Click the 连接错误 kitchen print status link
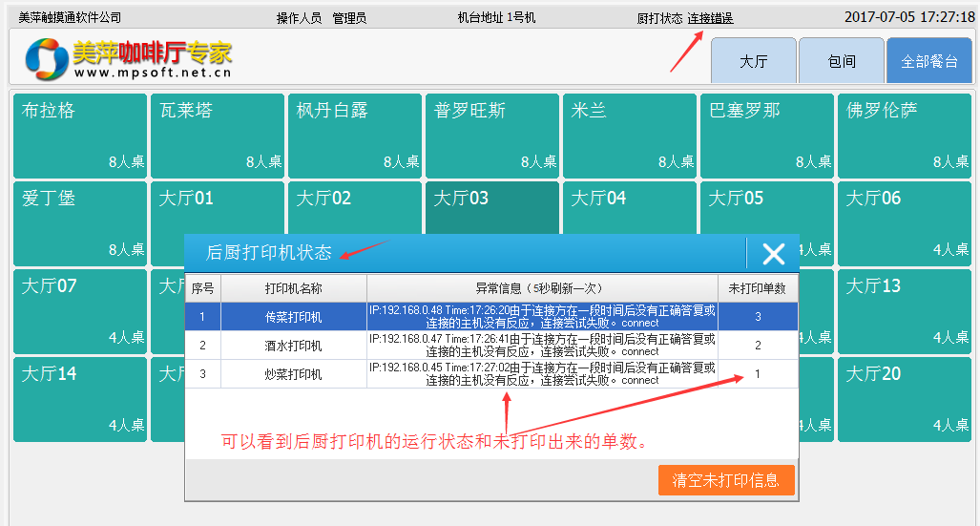The width and height of the screenshot is (980, 526). [710, 18]
